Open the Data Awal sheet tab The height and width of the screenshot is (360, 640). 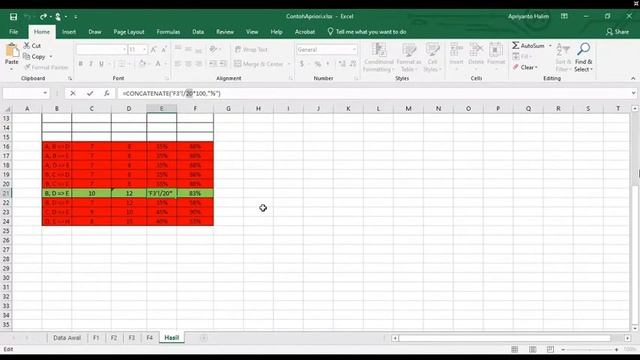67,338
